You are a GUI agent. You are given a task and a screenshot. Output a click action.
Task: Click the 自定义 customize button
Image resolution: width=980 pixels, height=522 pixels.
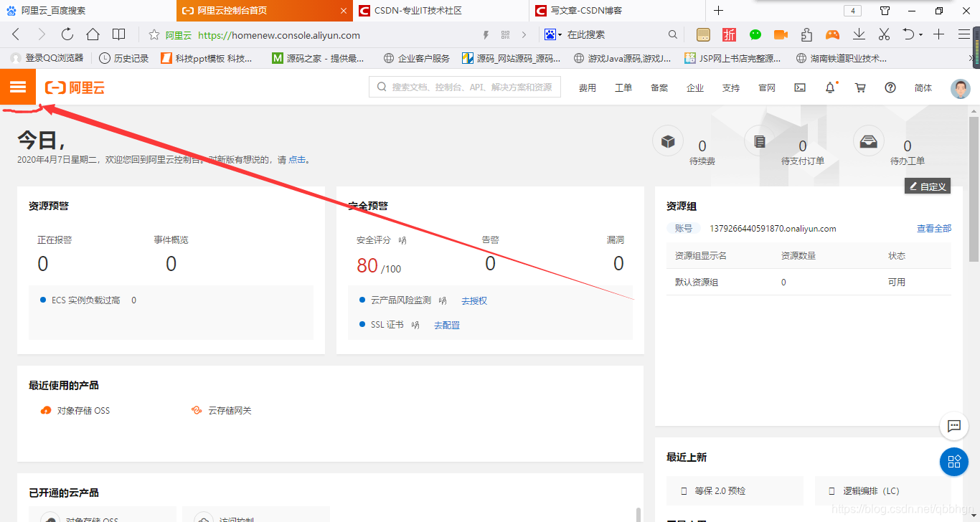(928, 186)
